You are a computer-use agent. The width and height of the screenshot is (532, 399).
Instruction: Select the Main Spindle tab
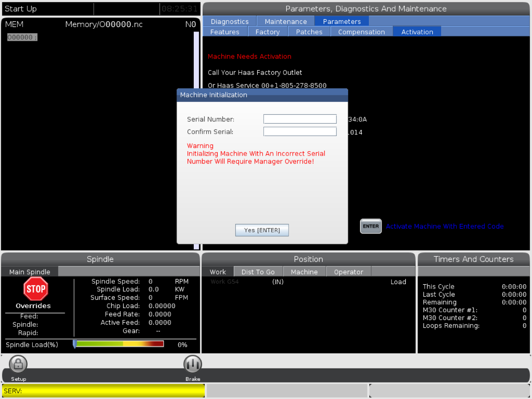click(x=30, y=272)
